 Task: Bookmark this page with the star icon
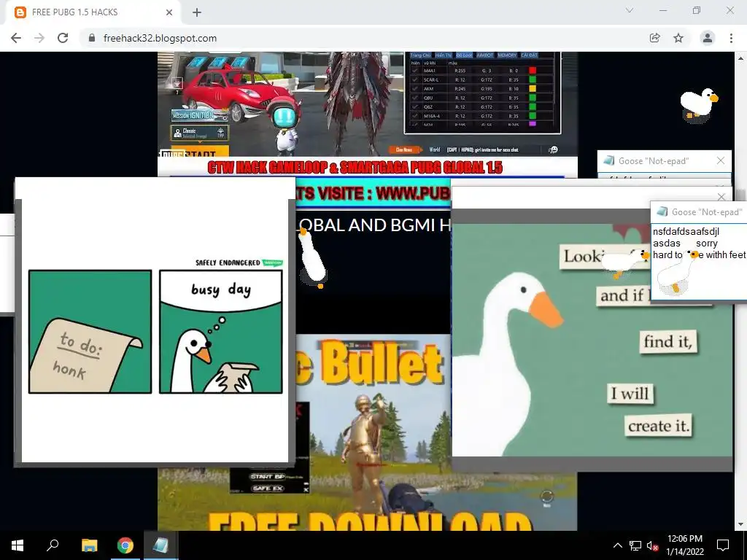(x=678, y=38)
